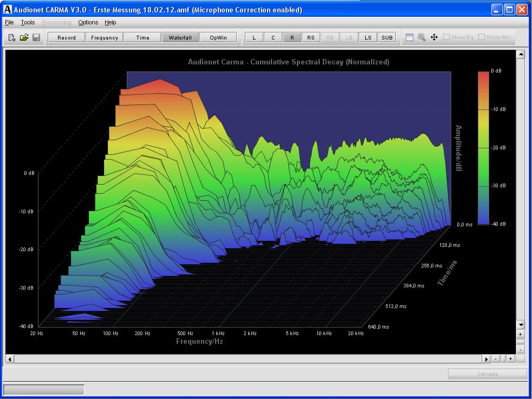Switch to the Frequency view
This screenshot has width=532, height=399.
coord(105,37)
